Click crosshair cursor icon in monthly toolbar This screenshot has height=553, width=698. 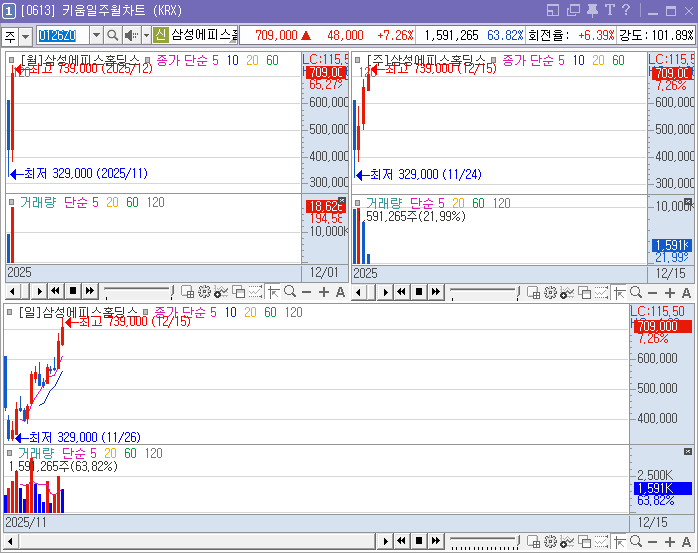[x=273, y=292]
